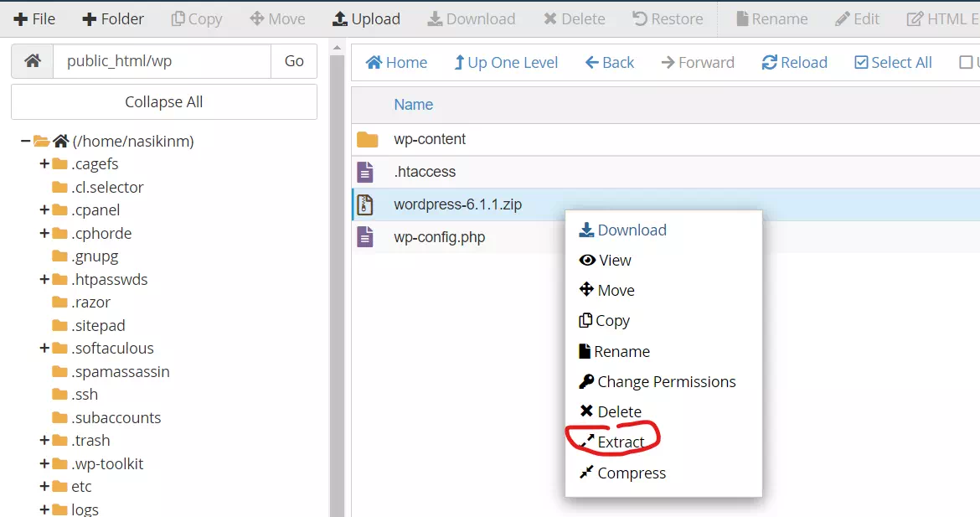The image size is (980, 517).
Task: Choose Rename from context menu
Action: pyautogui.click(x=614, y=351)
